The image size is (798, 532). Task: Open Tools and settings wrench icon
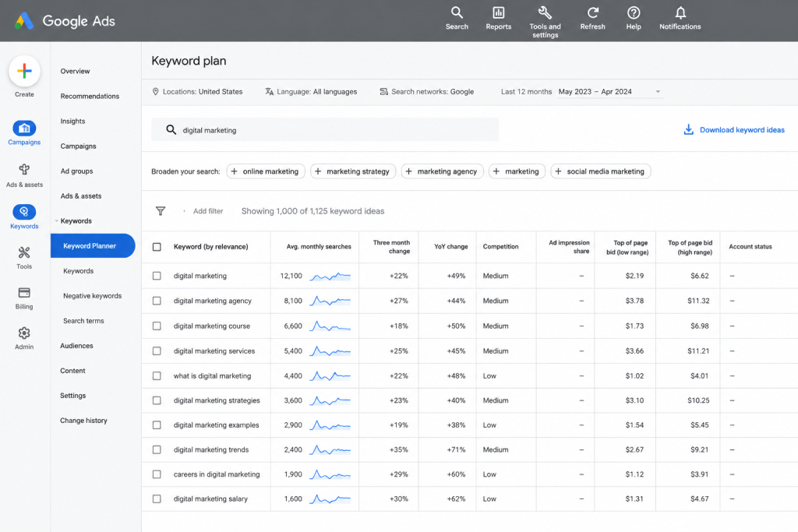[x=545, y=12]
